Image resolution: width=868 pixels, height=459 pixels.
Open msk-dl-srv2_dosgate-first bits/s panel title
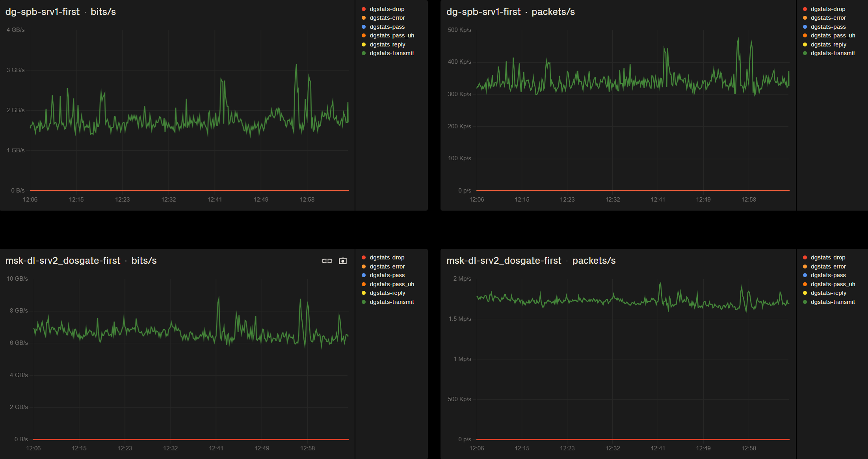point(81,261)
